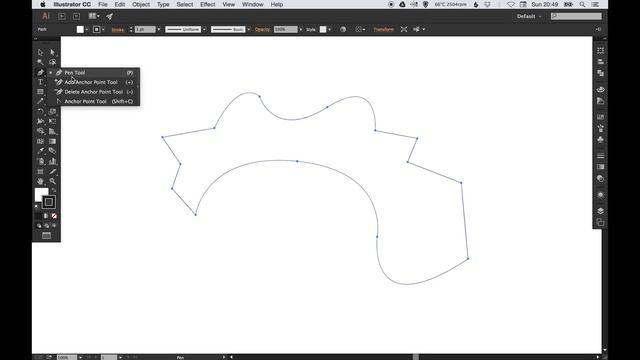Viewport: 640px width, 360px height.
Task: Select the Eyedropper tool
Action: 40,151
